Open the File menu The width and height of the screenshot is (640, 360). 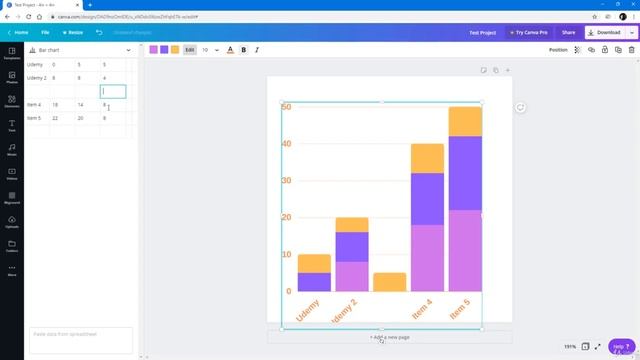(x=45, y=32)
